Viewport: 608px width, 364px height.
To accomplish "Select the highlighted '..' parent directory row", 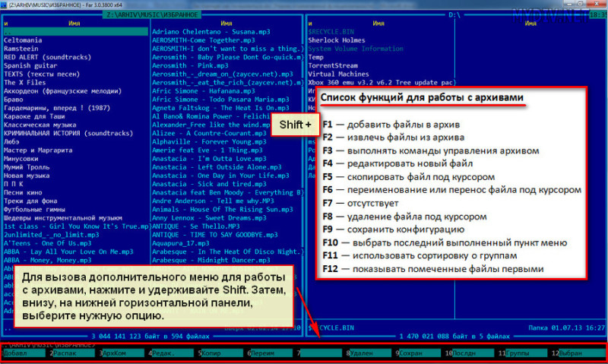I will point(75,32).
